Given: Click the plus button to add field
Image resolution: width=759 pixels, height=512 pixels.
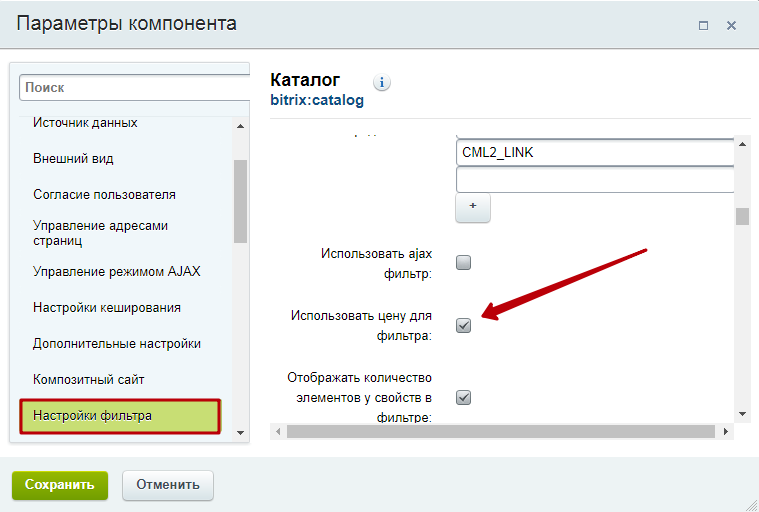Looking at the screenshot, I should (x=473, y=207).
